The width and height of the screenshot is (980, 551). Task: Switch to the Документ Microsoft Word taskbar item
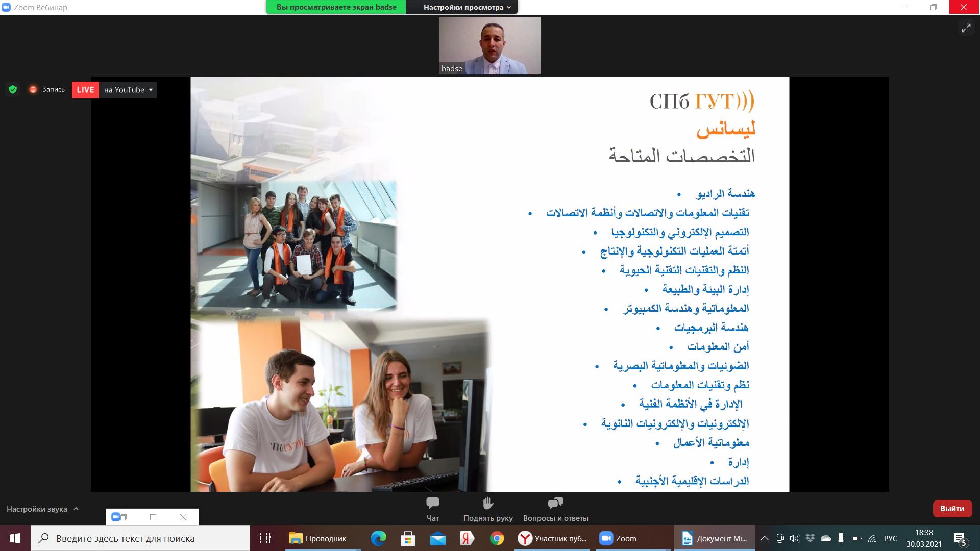click(x=714, y=538)
